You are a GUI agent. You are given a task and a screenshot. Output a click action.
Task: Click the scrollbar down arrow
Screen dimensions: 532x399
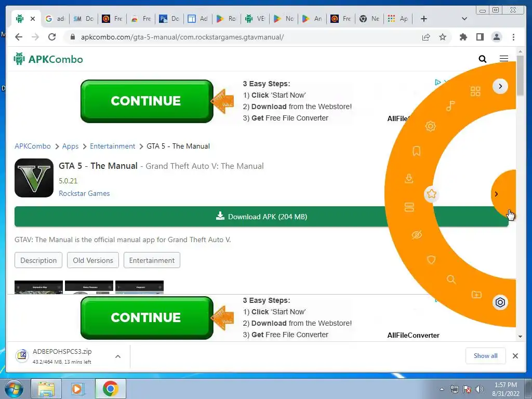coord(520,337)
